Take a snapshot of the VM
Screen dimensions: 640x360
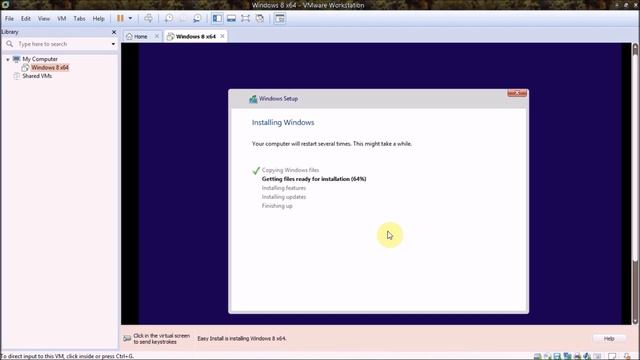point(169,18)
